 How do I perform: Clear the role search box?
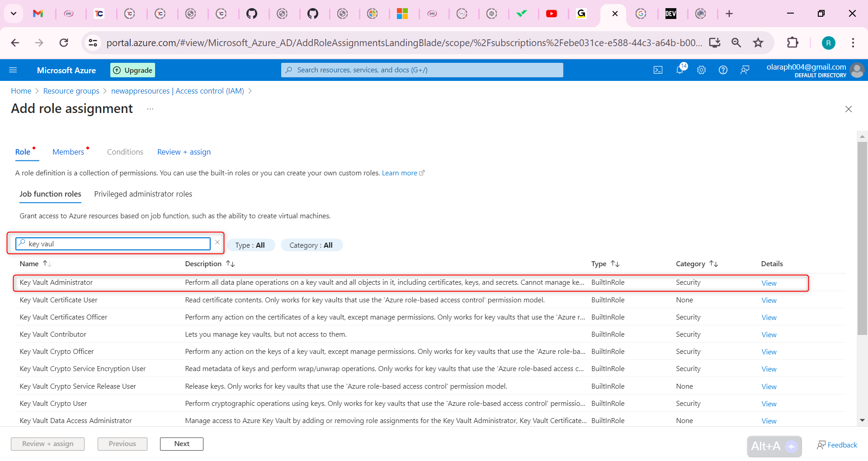(217, 242)
